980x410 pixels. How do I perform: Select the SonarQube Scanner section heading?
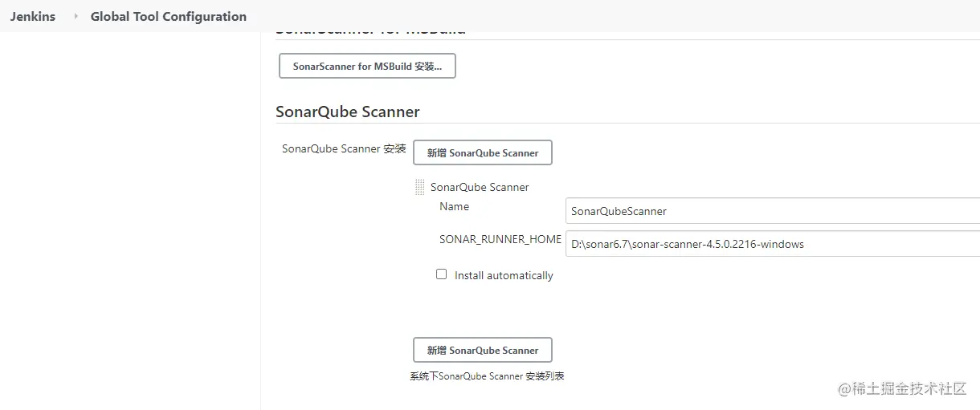point(347,112)
